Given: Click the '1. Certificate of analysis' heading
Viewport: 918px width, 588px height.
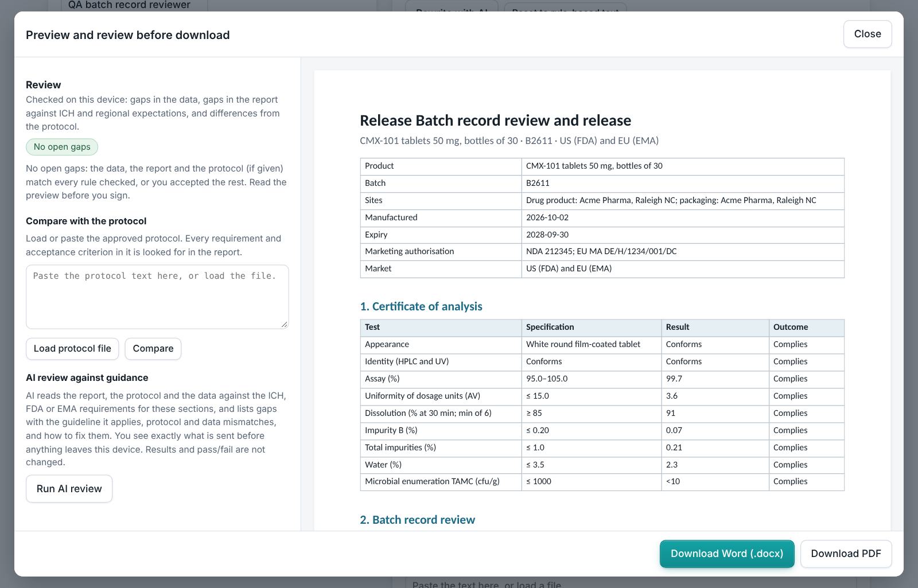Looking at the screenshot, I should (421, 306).
